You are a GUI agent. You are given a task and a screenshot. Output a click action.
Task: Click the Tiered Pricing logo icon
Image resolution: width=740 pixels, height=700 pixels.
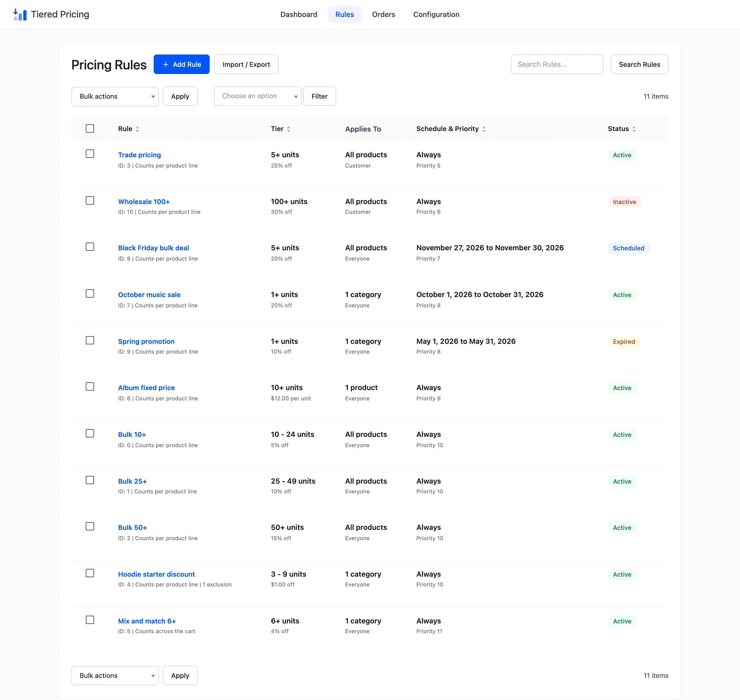pos(20,15)
